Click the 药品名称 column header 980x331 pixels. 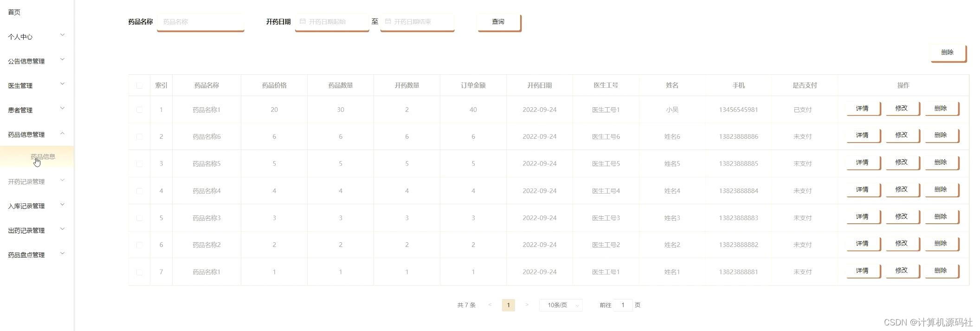206,85
